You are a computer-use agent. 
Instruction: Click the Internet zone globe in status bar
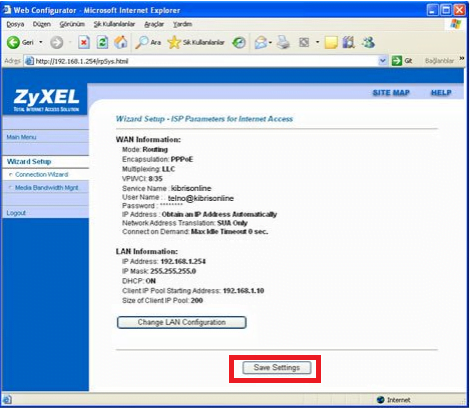[x=380, y=400]
